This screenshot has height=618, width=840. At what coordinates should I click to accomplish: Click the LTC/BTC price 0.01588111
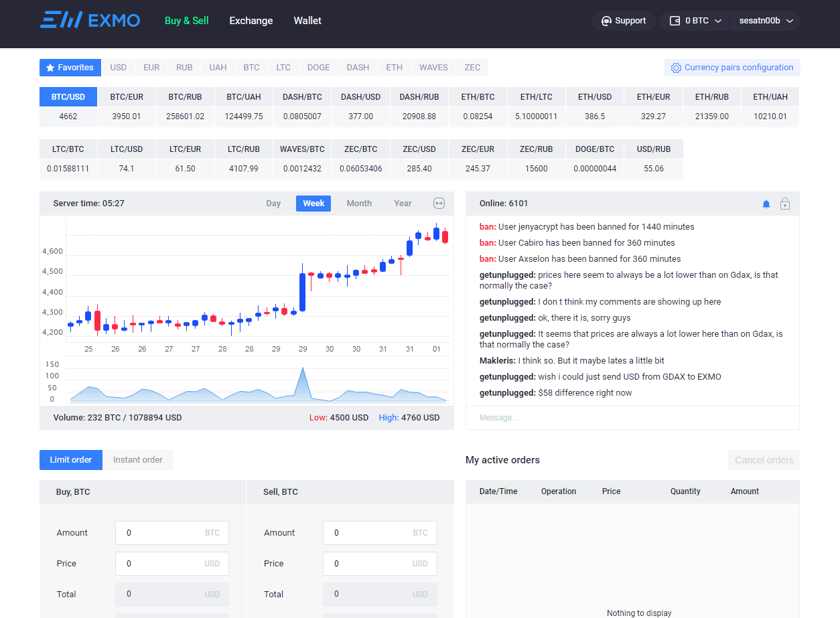[68, 169]
